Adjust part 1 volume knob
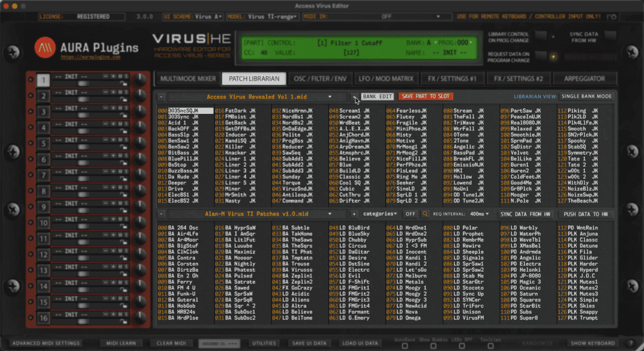644x351 pixels. pyautogui.click(x=140, y=80)
